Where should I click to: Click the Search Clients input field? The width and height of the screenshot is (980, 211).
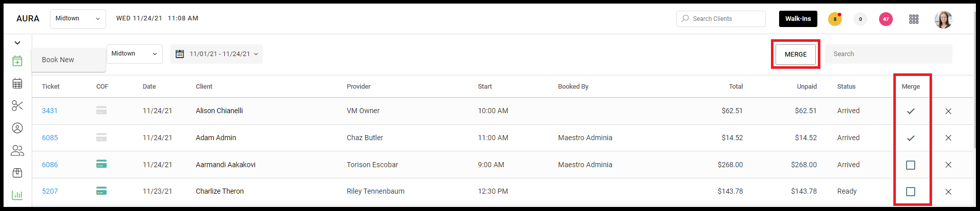[x=721, y=19]
